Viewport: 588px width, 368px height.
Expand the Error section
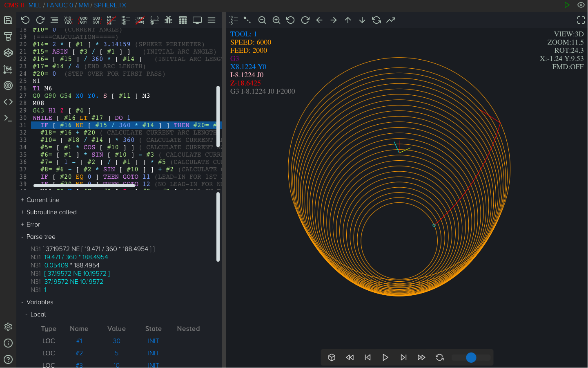(30, 224)
